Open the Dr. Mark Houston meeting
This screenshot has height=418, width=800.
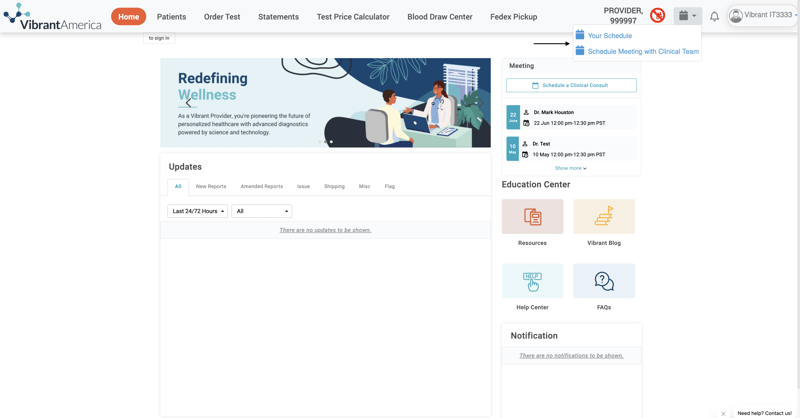pos(571,117)
